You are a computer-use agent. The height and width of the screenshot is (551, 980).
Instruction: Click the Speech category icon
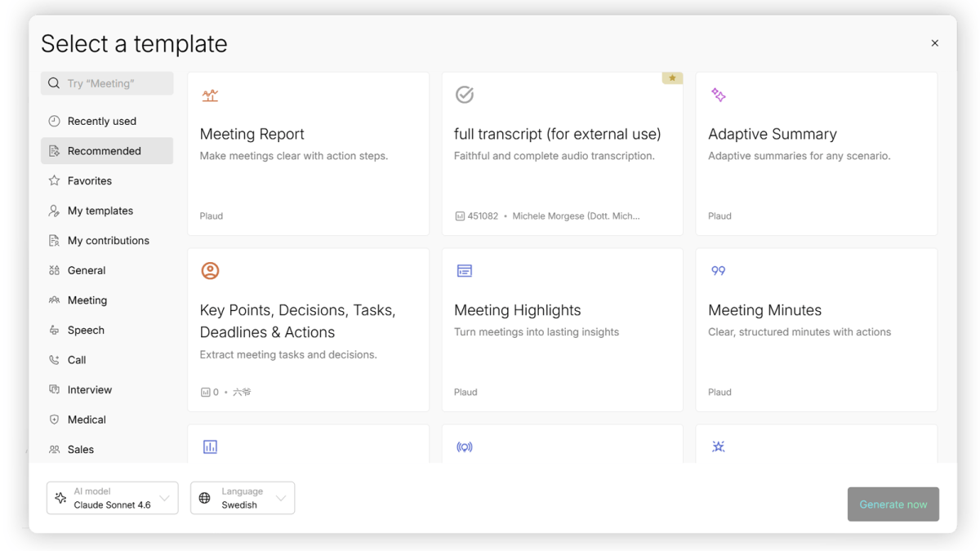pos(54,330)
